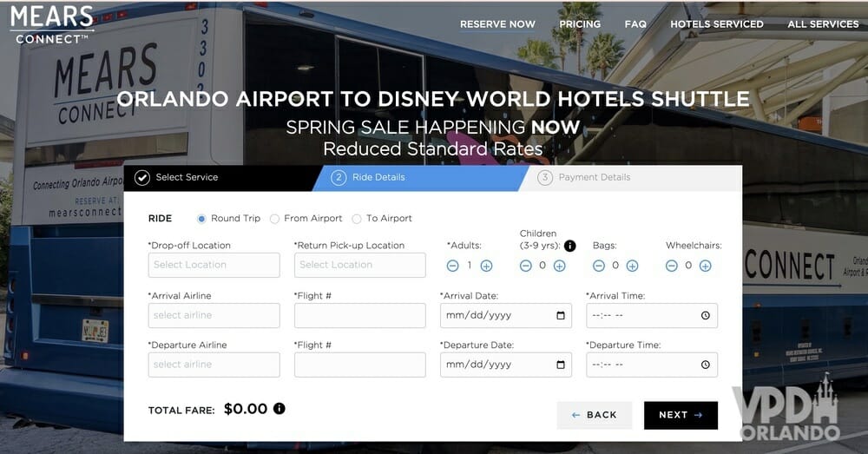868x454 pixels.
Task: Open the Departure Airline select field
Action: coord(214,365)
